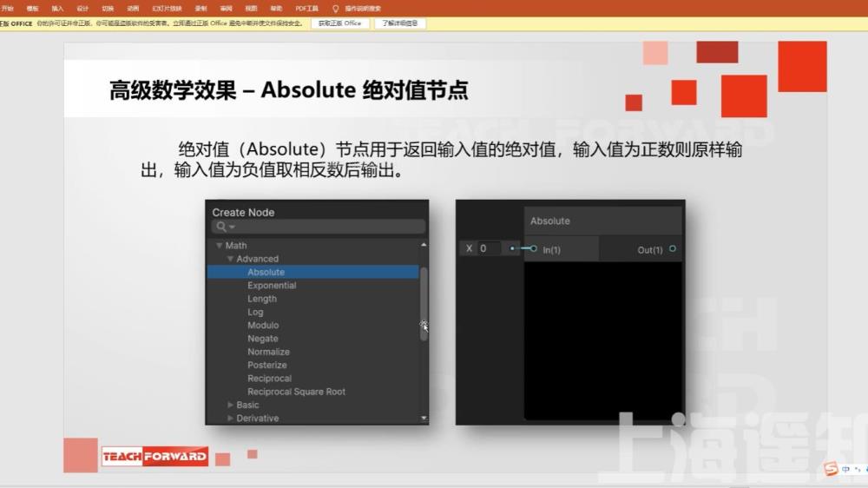Click the scroll down arrow in node list

point(424,418)
